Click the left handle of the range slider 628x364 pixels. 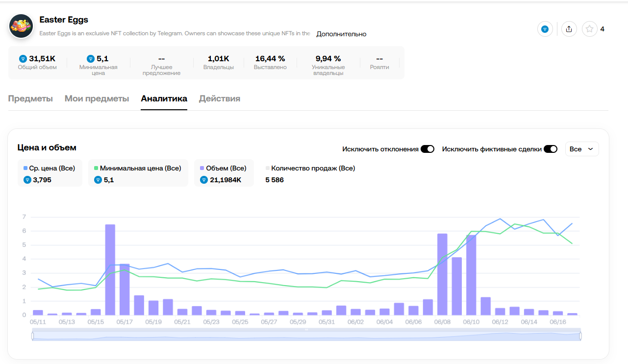[x=33, y=336]
